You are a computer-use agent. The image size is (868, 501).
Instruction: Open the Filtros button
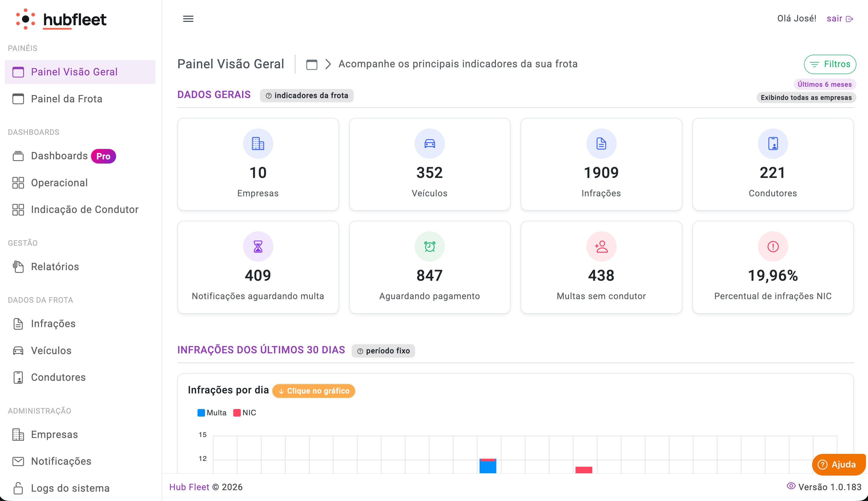pyautogui.click(x=830, y=64)
